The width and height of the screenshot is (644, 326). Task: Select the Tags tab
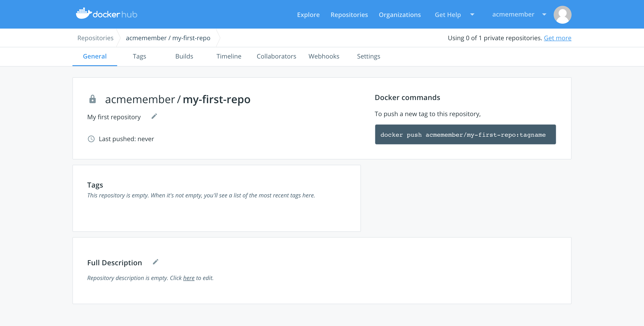pos(139,56)
